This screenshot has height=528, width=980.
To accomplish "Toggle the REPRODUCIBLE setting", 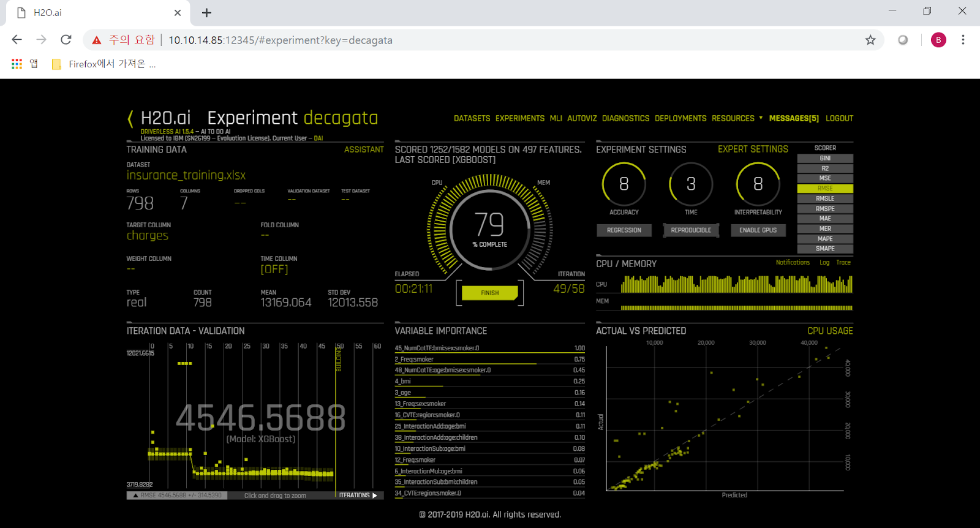I will click(691, 230).
